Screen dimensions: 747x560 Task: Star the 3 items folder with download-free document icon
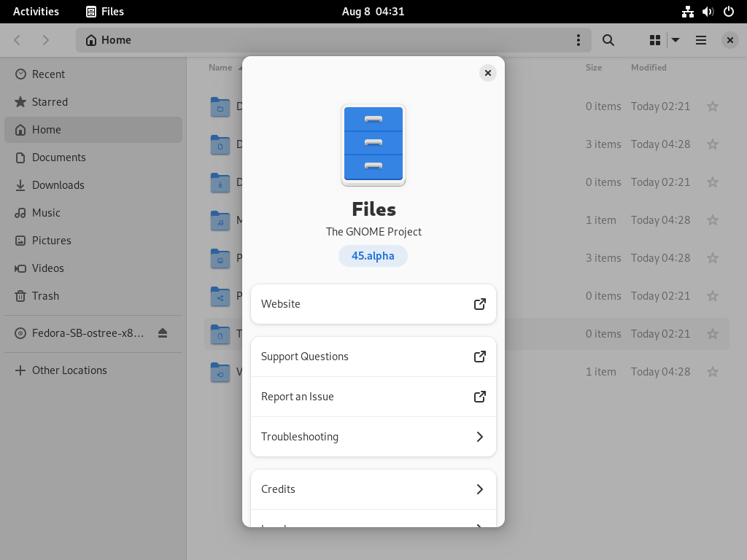point(713,144)
